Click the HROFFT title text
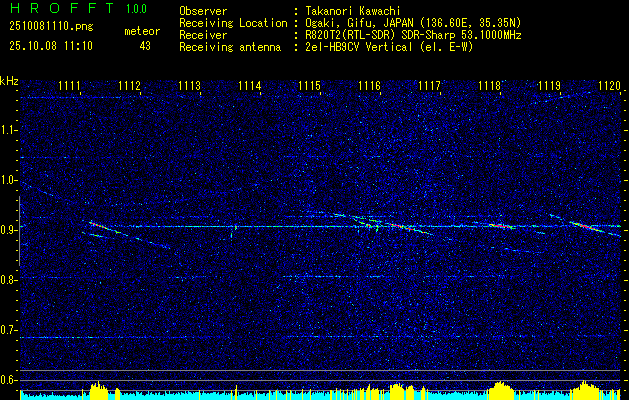The image size is (629, 400). pos(62,8)
